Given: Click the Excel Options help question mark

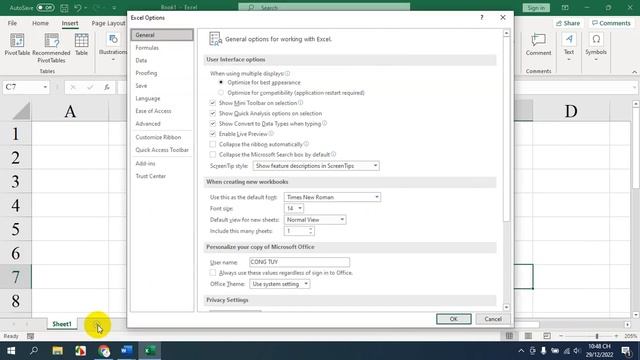Looking at the screenshot, I should point(482,18).
